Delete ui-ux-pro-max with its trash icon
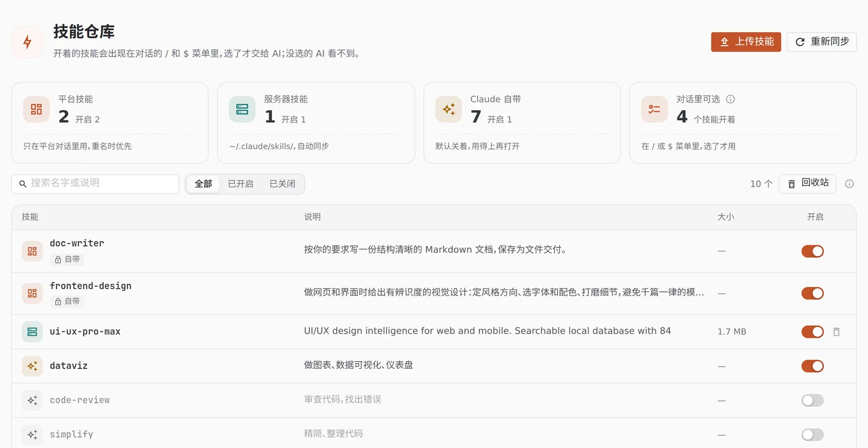This screenshot has width=868, height=448. [837, 331]
